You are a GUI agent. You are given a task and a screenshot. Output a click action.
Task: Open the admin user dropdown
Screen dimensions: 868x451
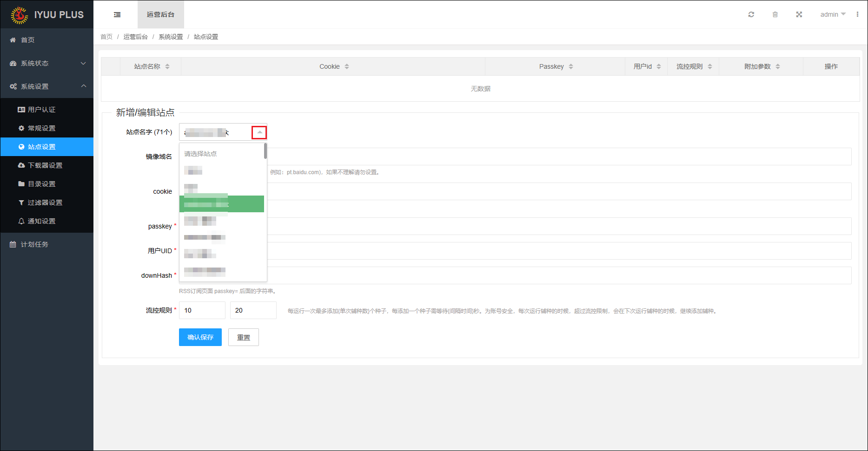pos(832,14)
